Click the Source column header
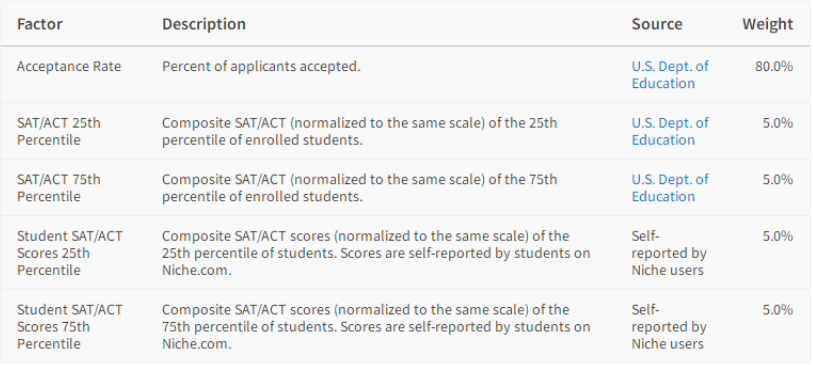 tap(657, 24)
